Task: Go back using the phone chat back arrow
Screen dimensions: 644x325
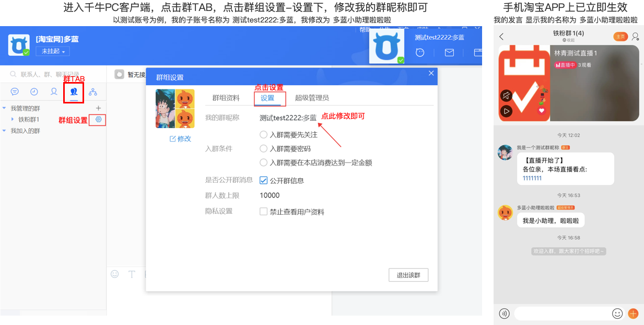Action: pyautogui.click(x=501, y=37)
